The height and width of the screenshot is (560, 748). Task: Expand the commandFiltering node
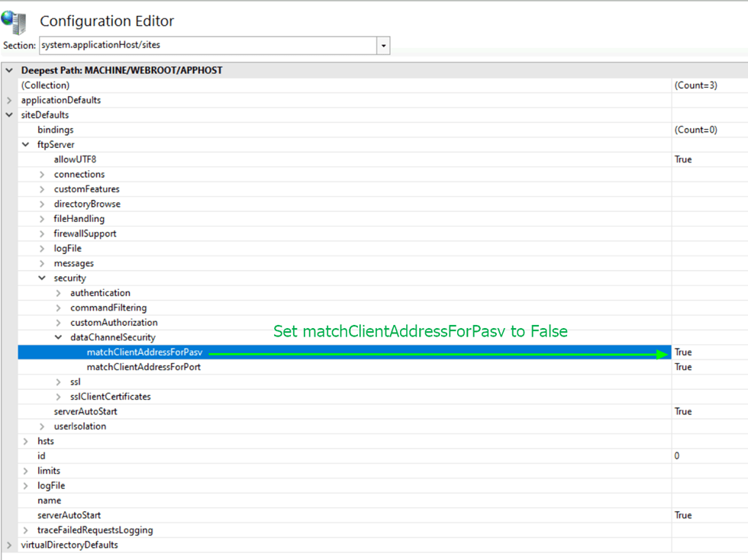tap(58, 307)
